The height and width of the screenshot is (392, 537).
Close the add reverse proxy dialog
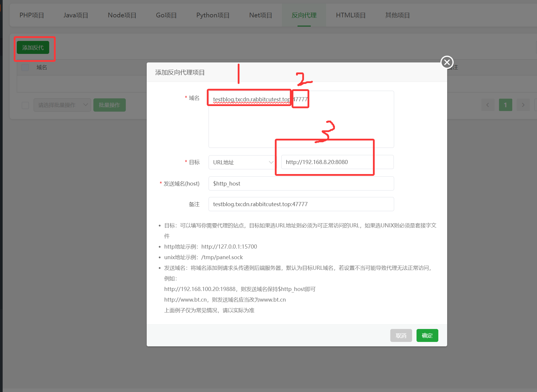click(x=447, y=62)
